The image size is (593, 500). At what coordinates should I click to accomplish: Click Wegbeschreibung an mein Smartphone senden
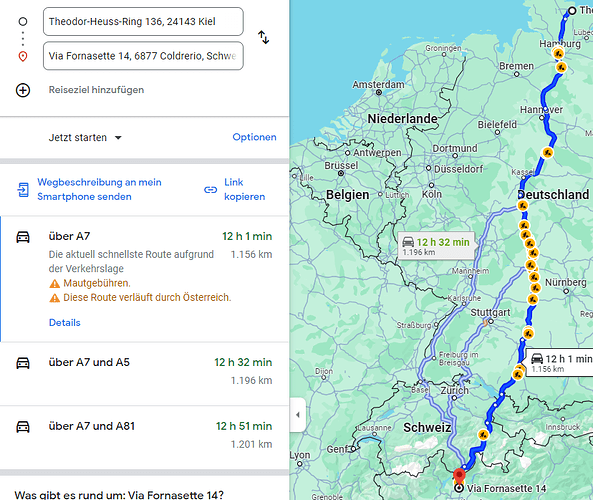point(99,189)
